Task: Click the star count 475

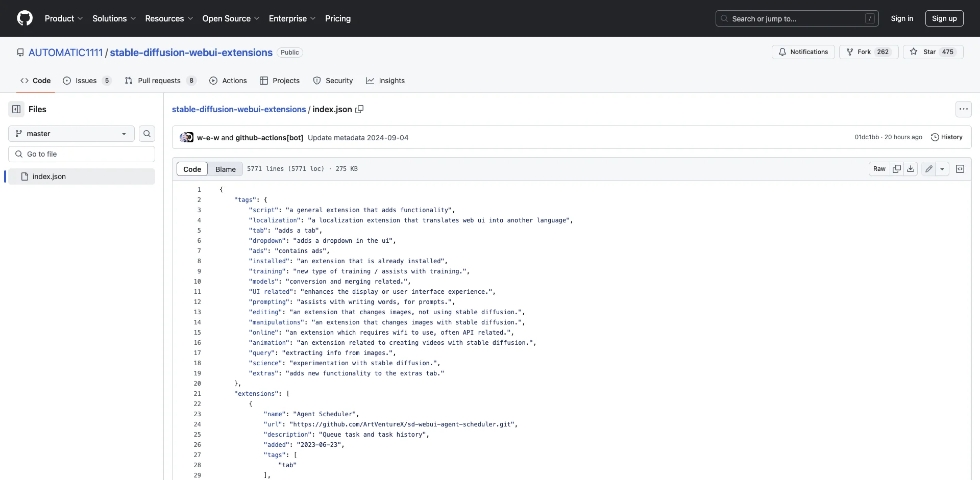Action: click(948, 52)
